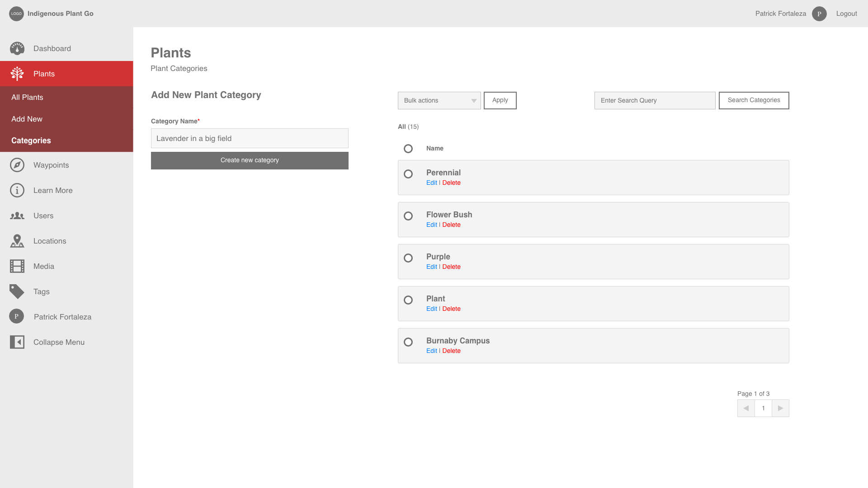This screenshot has width=868, height=488.
Task: Go to next page of categories
Action: click(780, 408)
